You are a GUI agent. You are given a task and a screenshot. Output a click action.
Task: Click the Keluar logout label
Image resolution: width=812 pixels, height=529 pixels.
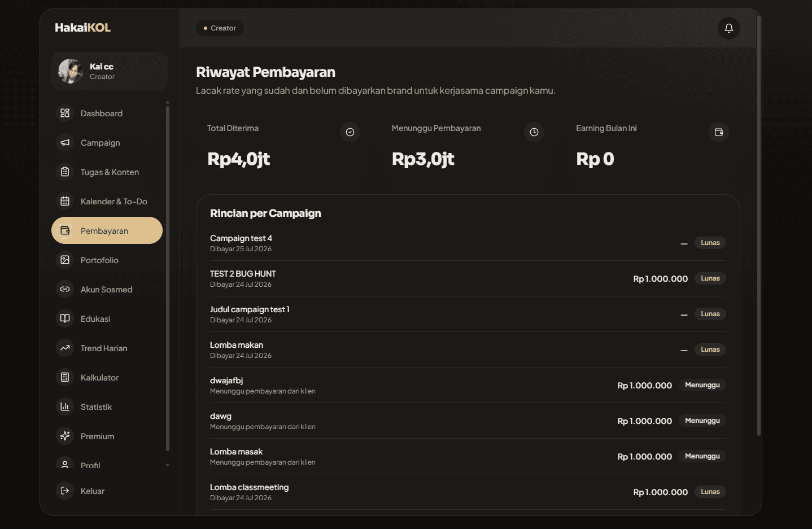click(x=93, y=491)
